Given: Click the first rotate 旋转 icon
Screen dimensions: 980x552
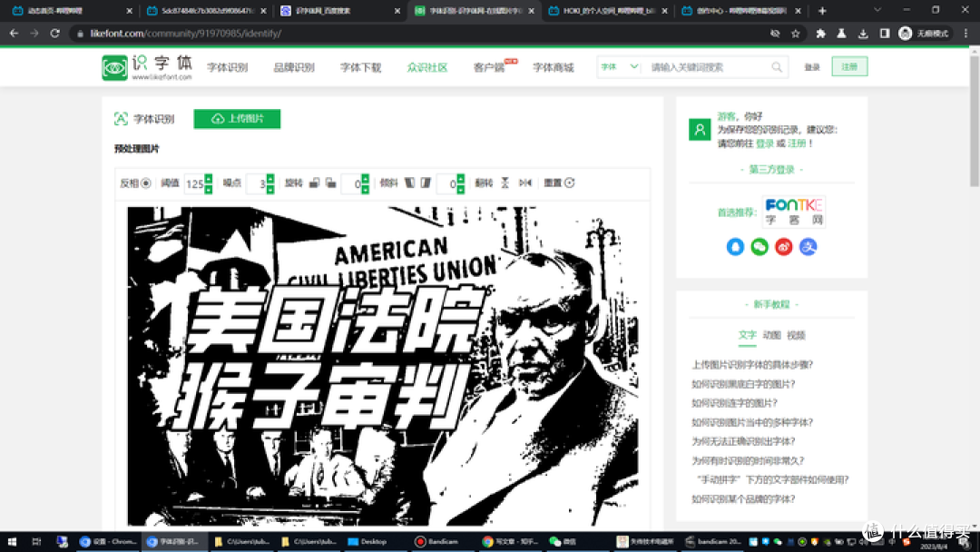Looking at the screenshot, I should pos(314,182).
